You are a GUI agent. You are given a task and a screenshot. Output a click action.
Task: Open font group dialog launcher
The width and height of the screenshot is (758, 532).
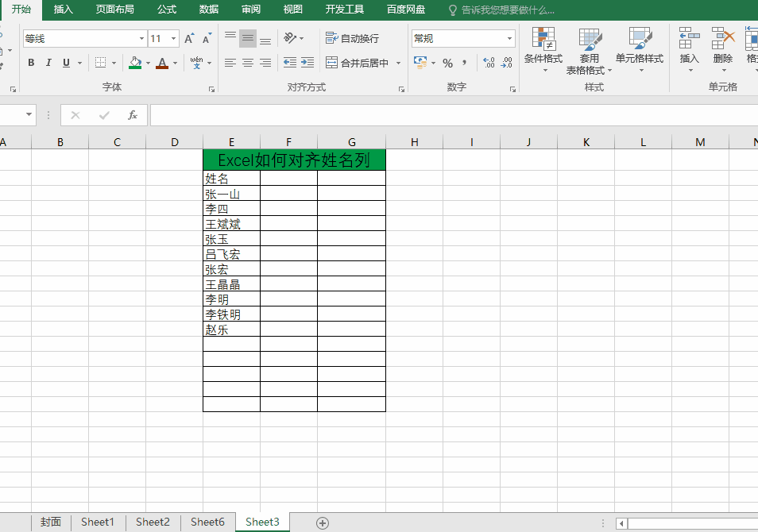pyautogui.click(x=211, y=90)
